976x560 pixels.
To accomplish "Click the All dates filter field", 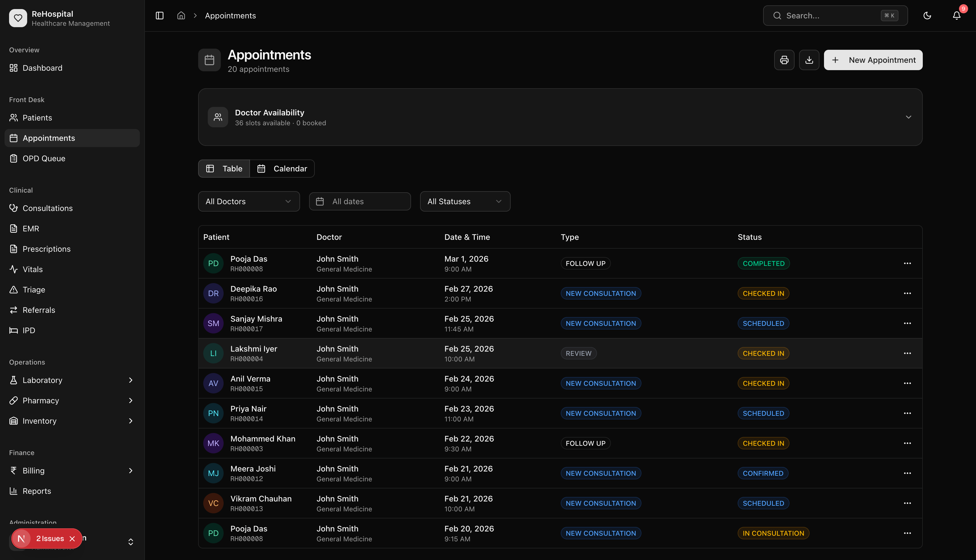I will click(359, 201).
